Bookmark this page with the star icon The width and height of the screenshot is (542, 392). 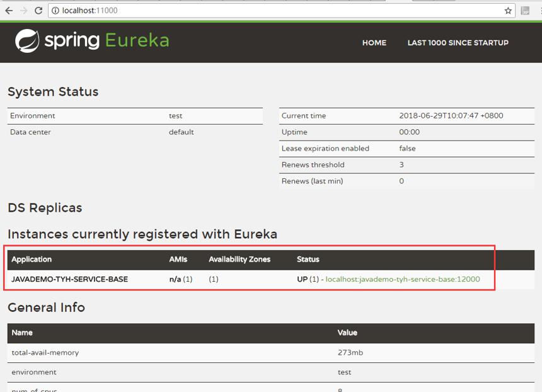tap(508, 11)
